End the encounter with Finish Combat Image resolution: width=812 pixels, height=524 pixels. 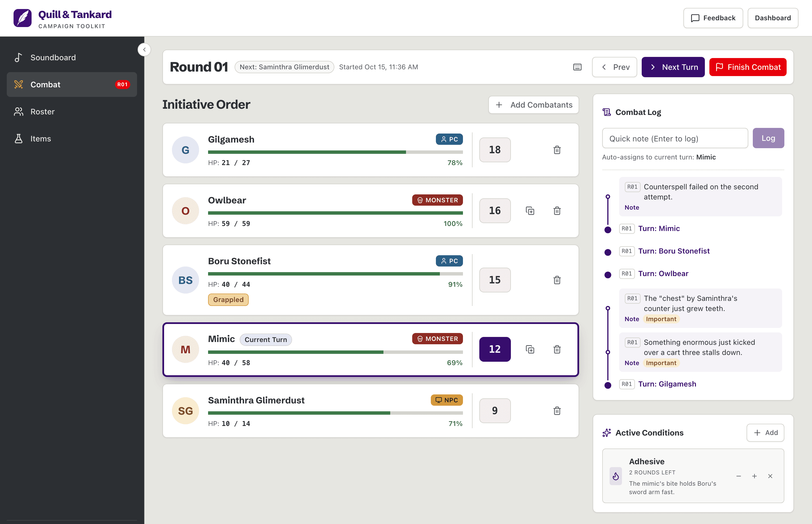(x=748, y=67)
